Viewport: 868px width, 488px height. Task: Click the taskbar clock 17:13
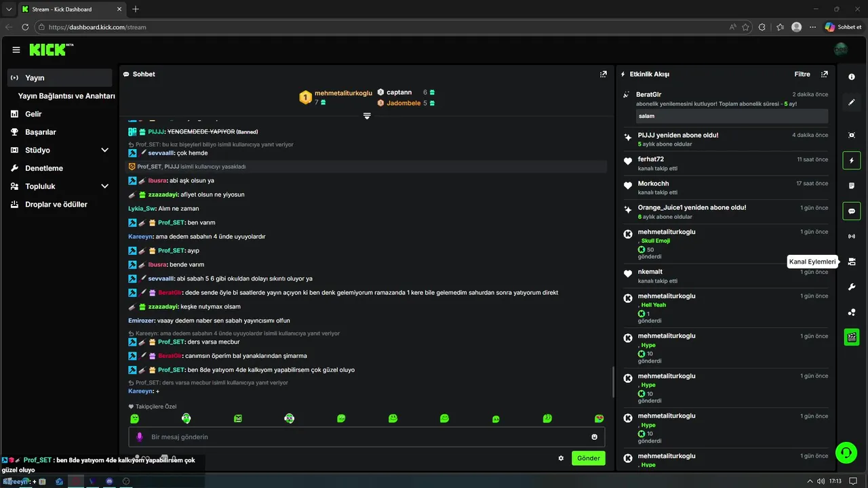tap(835, 481)
